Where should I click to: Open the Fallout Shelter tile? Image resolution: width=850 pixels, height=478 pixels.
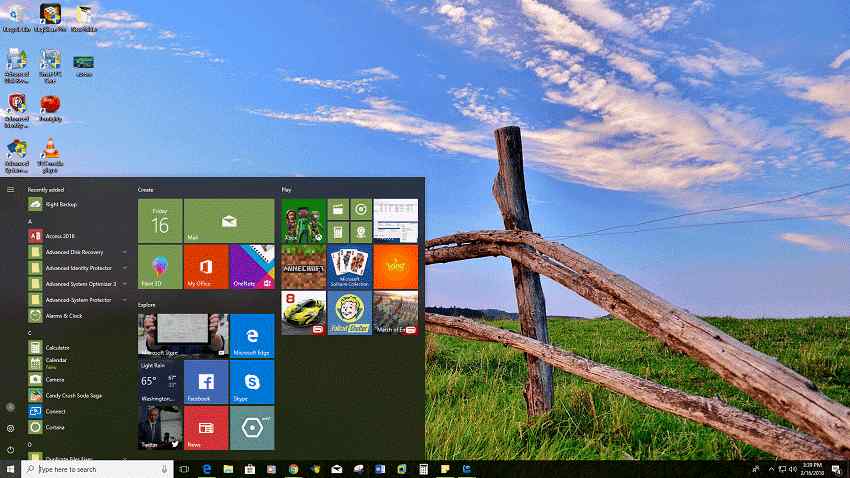[x=350, y=313]
